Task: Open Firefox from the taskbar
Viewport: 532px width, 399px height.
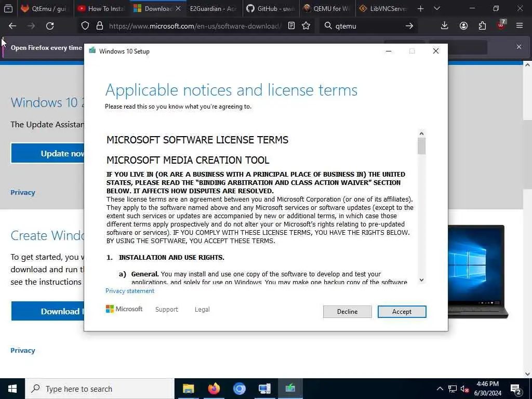Action: (x=214, y=389)
